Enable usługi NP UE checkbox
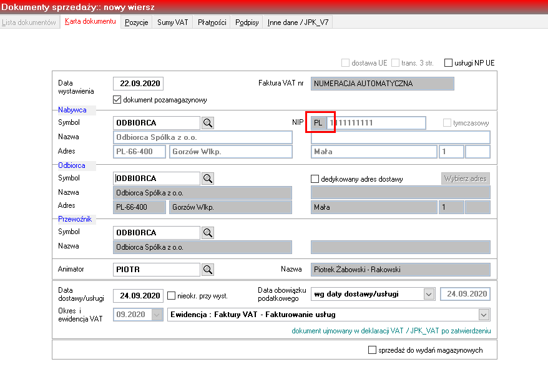This screenshot has height=392, width=548. [x=448, y=63]
